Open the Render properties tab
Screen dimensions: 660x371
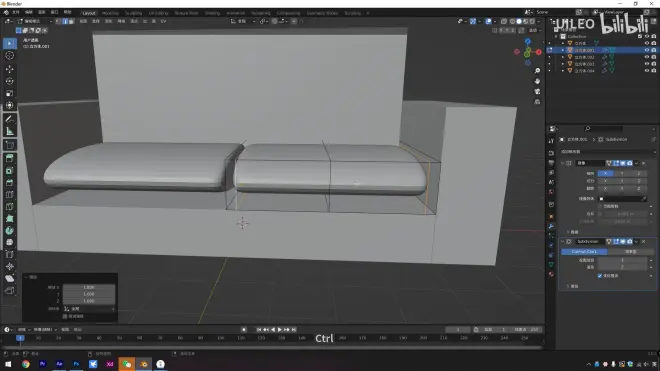point(551,153)
